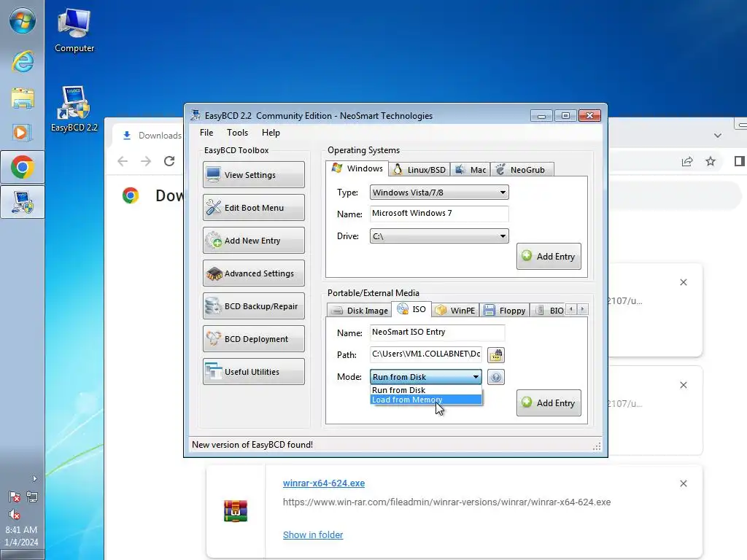The height and width of the screenshot is (560, 747).
Task: Open Windows Media Player taskbar icon
Action: [22, 132]
